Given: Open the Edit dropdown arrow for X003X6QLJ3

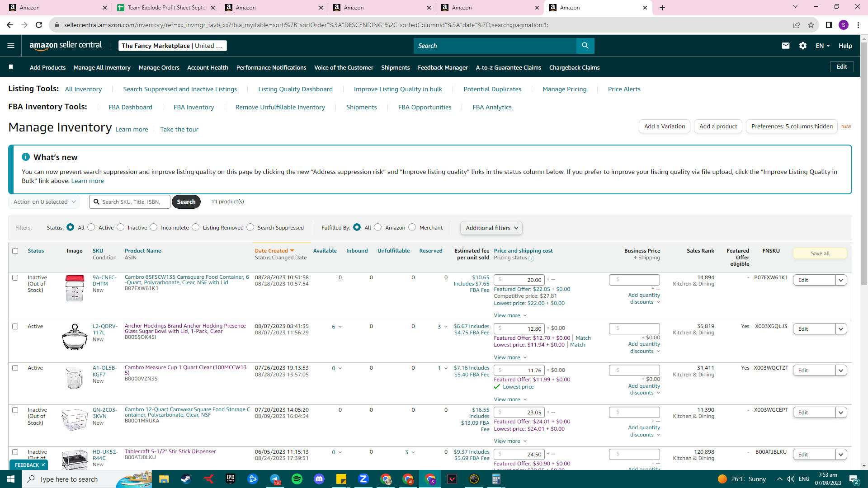Looking at the screenshot, I should pyautogui.click(x=841, y=329).
